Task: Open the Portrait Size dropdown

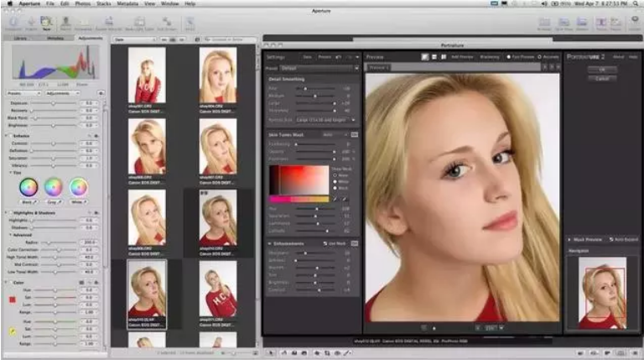Action: tap(325, 120)
